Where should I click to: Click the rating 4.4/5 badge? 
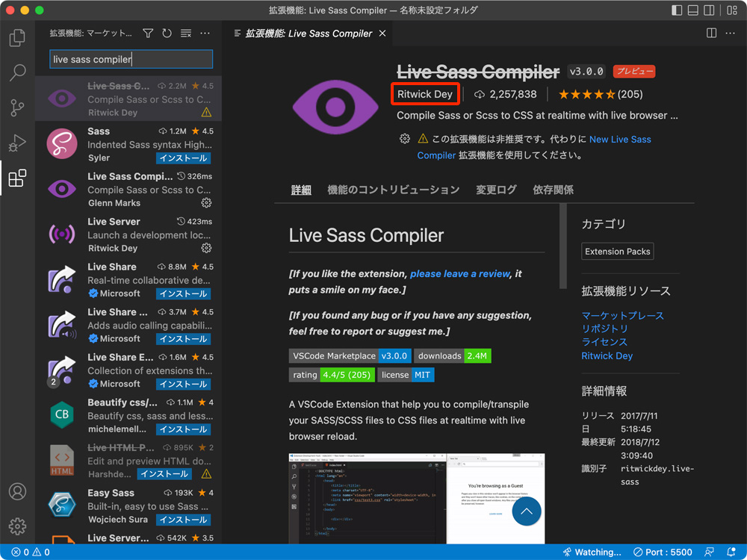pos(332,375)
